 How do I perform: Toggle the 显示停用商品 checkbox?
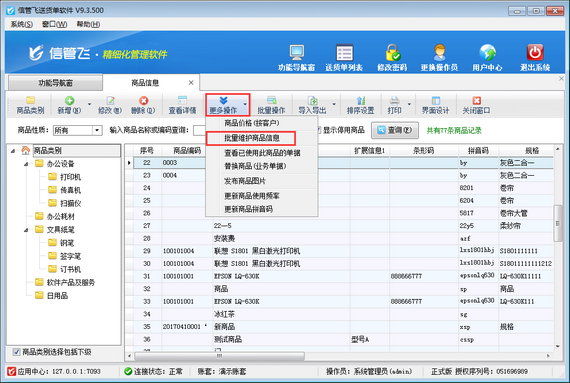coord(318,130)
